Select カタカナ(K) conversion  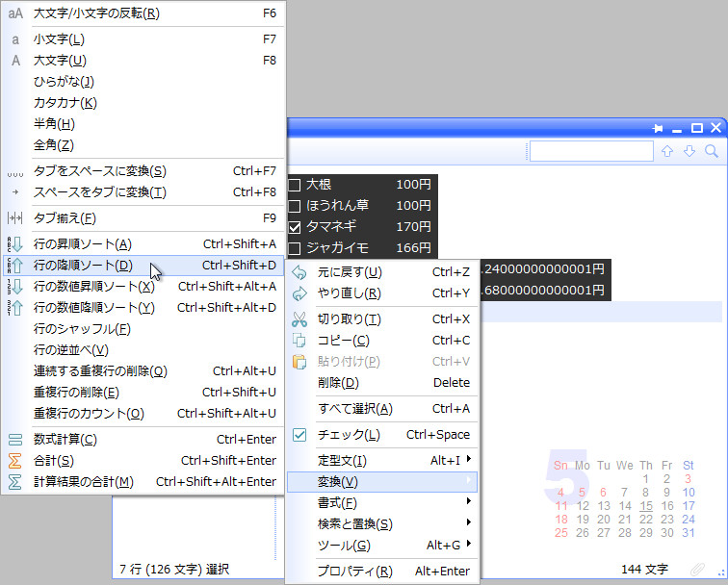(x=143, y=103)
